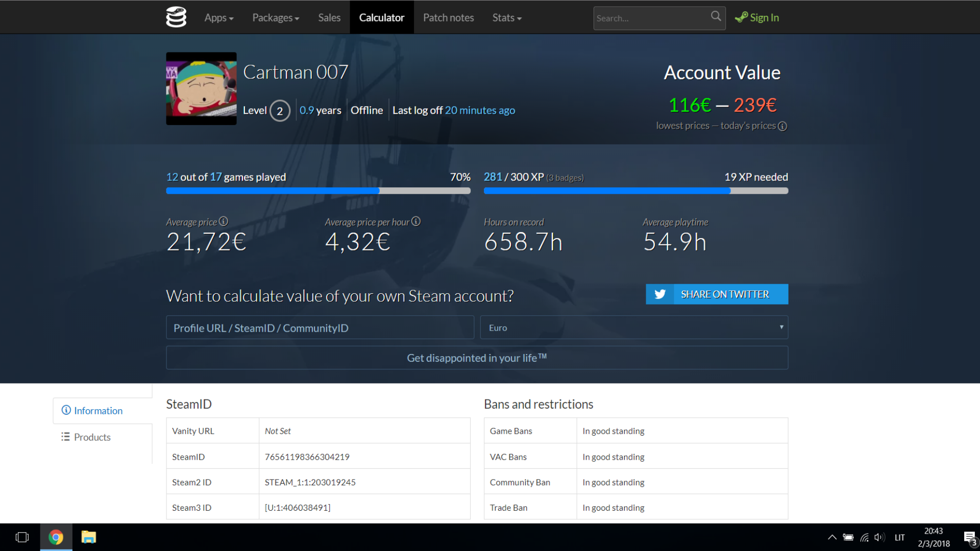Image resolution: width=980 pixels, height=551 pixels.
Task: Click the Cartman avatar image
Action: 201,88
